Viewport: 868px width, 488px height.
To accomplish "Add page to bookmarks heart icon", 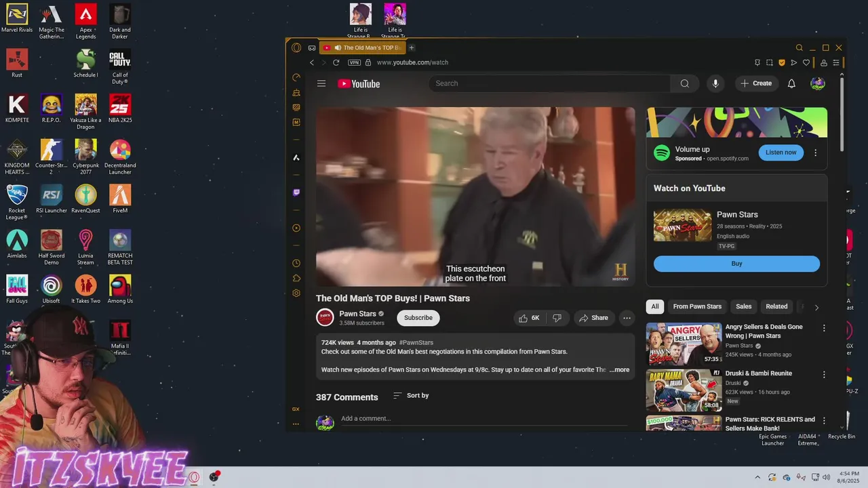I will [806, 62].
